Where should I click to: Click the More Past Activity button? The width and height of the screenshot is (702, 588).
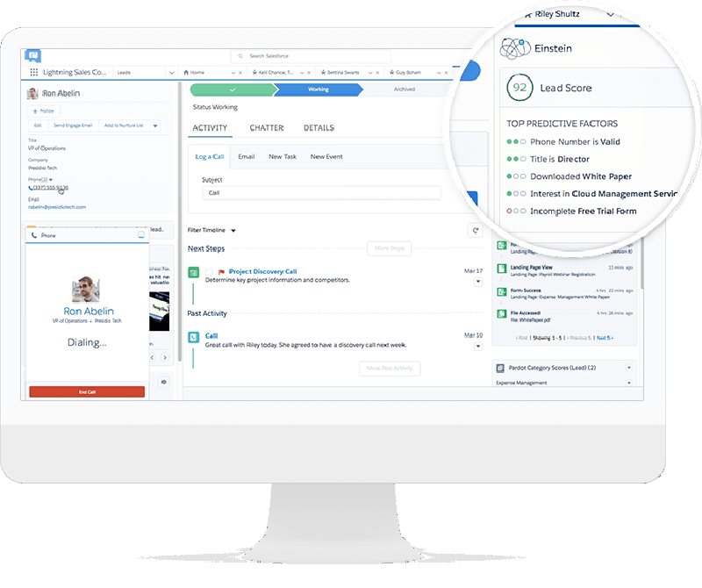click(390, 369)
